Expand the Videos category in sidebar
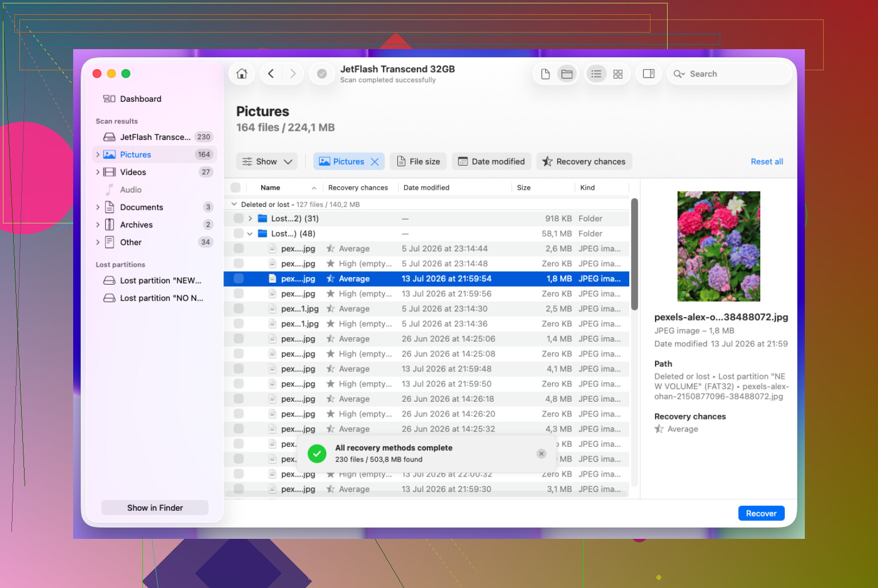The height and width of the screenshot is (588, 878). pyautogui.click(x=98, y=172)
